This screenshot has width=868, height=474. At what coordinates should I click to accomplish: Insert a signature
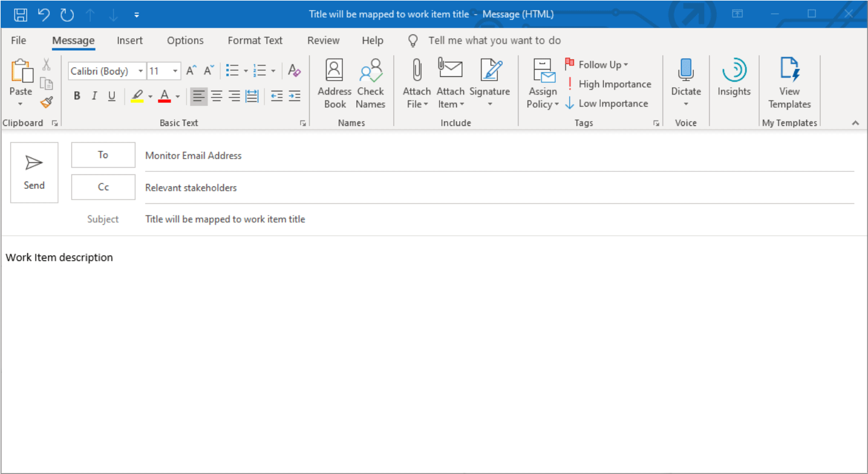[490, 83]
